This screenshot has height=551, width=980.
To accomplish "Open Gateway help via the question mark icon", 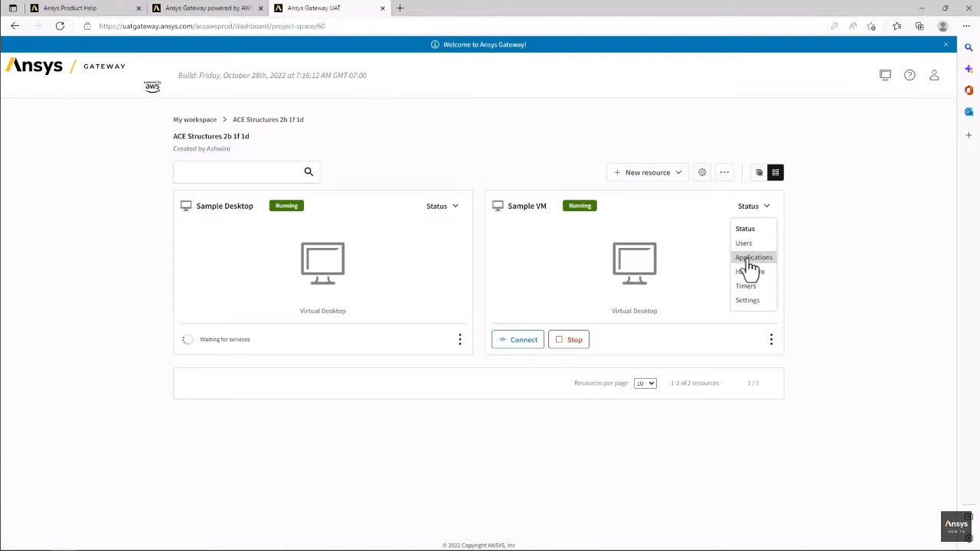I will point(910,74).
